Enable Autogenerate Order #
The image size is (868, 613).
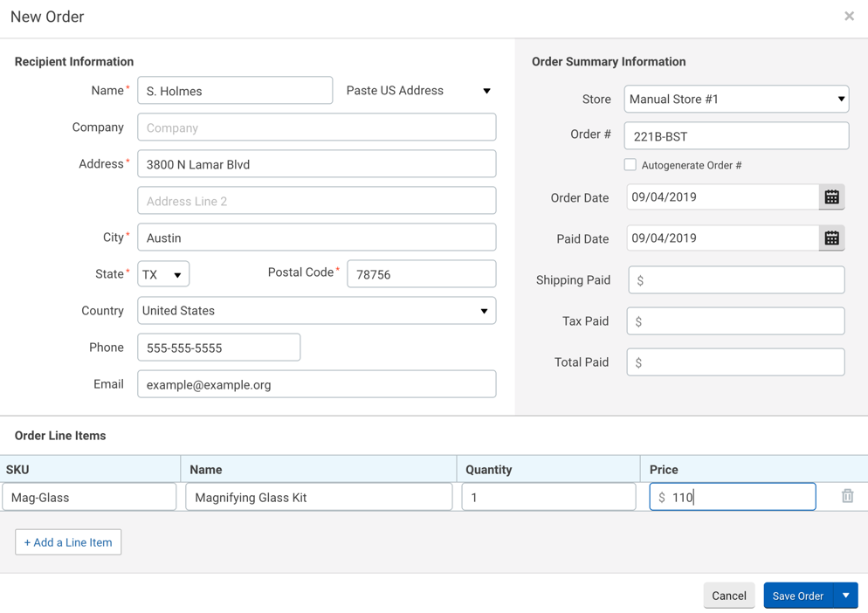(x=630, y=164)
